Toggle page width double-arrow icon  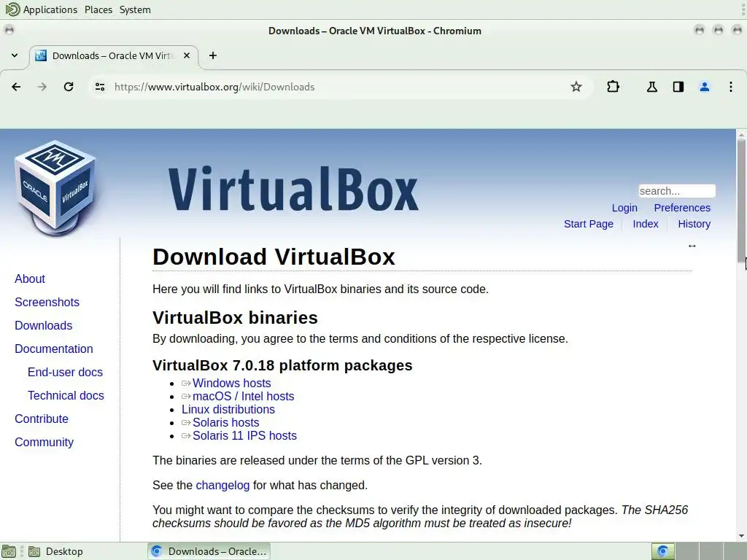click(692, 246)
